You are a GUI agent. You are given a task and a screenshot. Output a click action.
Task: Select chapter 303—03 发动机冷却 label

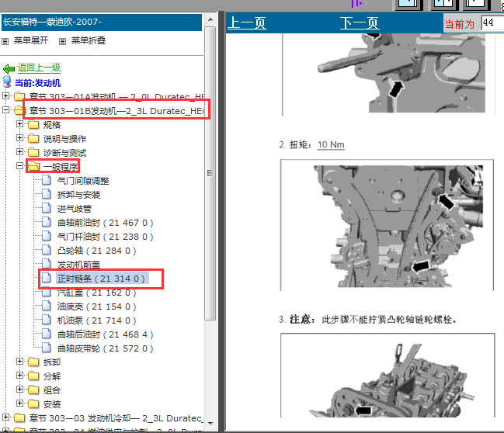pyautogui.click(x=116, y=418)
